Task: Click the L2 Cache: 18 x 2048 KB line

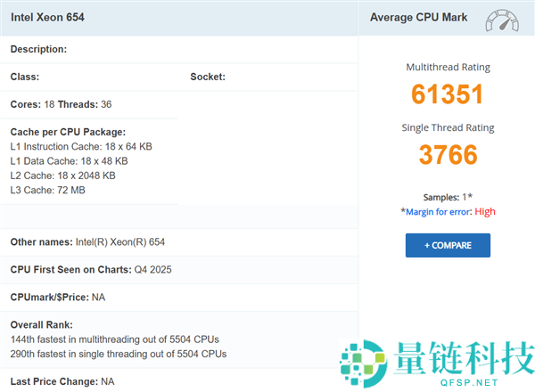Action: [x=62, y=176]
